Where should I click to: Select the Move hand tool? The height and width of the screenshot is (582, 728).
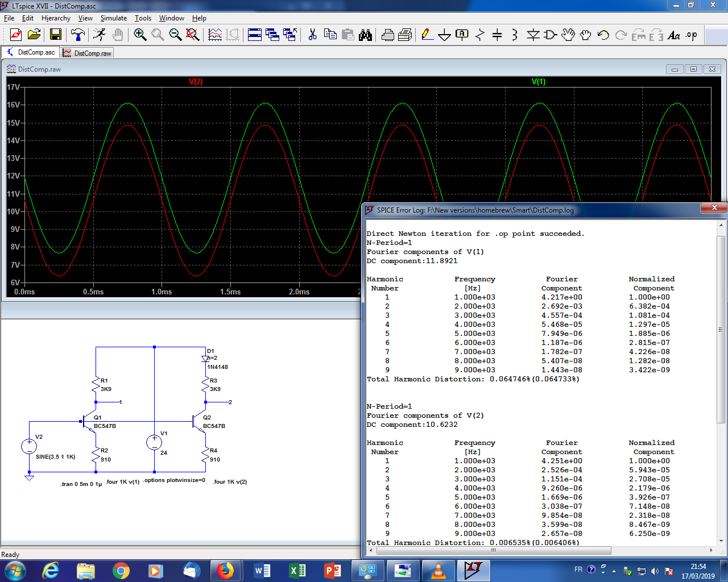[x=568, y=35]
